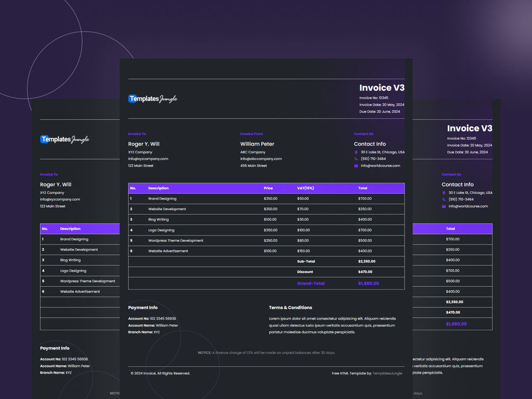Image resolution: width=532 pixels, height=399 pixels.
Task: Click the 'Description' column header in the center table
Action: (x=158, y=188)
